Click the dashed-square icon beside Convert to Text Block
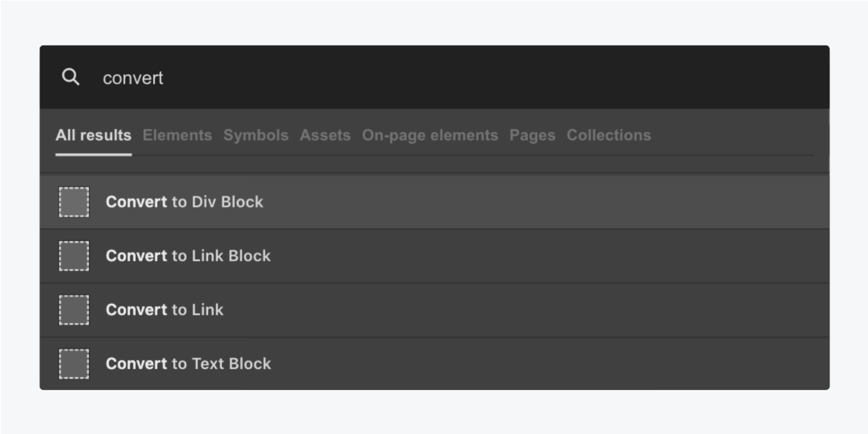Viewport: 868px width, 434px height. point(74,363)
